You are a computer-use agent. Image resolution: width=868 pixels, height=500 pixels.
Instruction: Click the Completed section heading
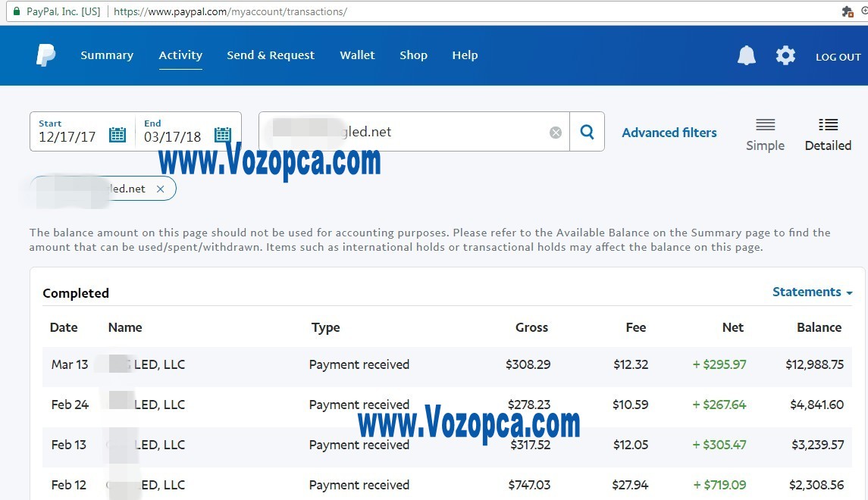(76, 293)
